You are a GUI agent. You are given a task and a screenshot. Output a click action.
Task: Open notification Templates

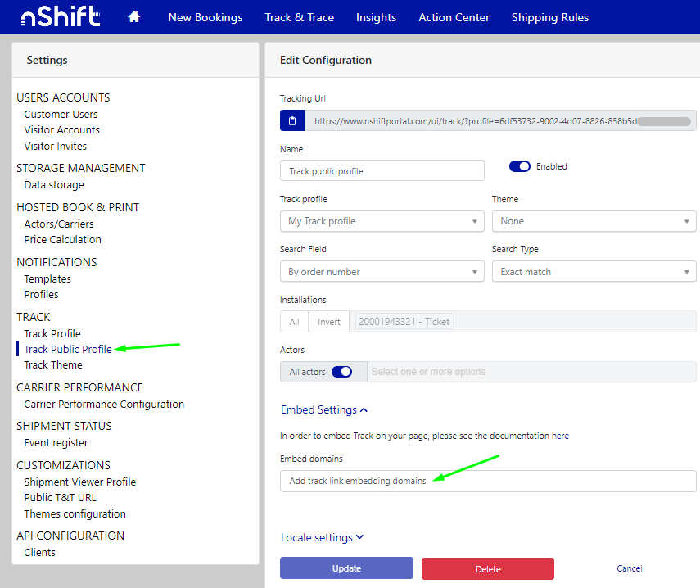pos(47,279)
